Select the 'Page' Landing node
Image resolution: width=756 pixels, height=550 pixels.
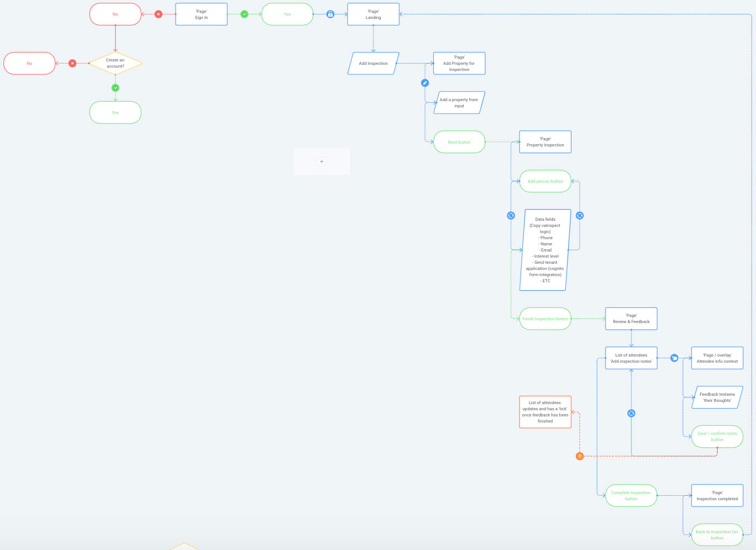tap(373, 15)
